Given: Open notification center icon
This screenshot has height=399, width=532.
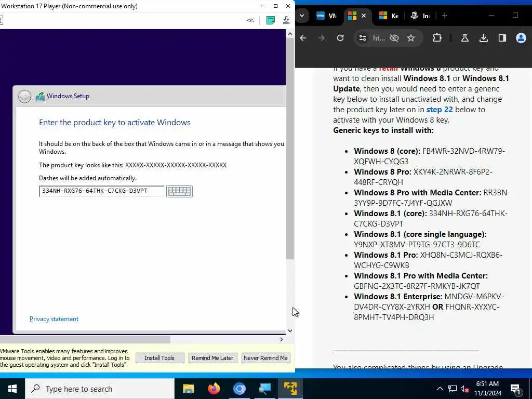Looking at the screenshot, I should pyautogui.click(x=516, y=389).
